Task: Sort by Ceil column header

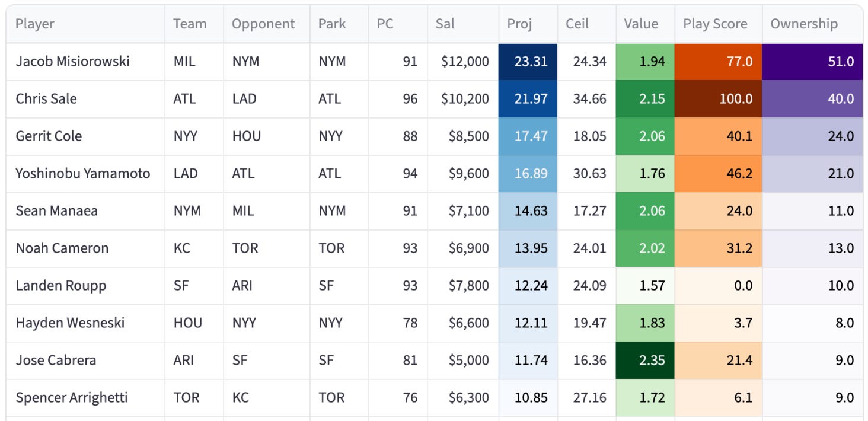Action: pyautogui.click(x=587, y=24)
